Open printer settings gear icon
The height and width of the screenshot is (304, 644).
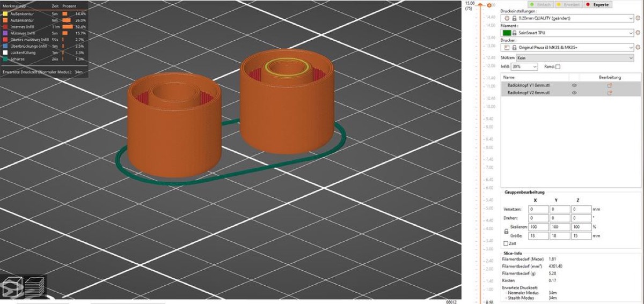point(639,47)
